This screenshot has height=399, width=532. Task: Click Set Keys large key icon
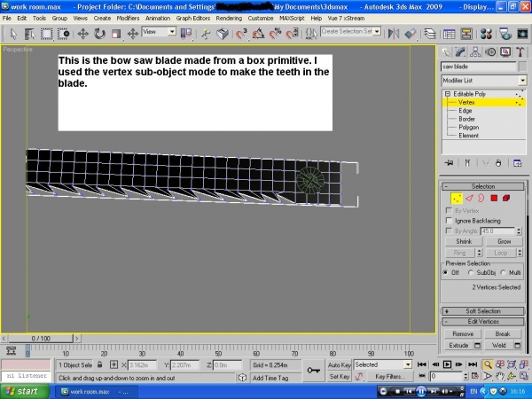tap(314, 370)
